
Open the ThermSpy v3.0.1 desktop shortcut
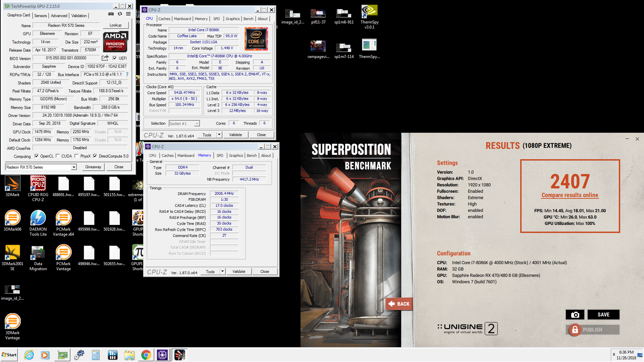pyautogui.click(x=369, y=17)
